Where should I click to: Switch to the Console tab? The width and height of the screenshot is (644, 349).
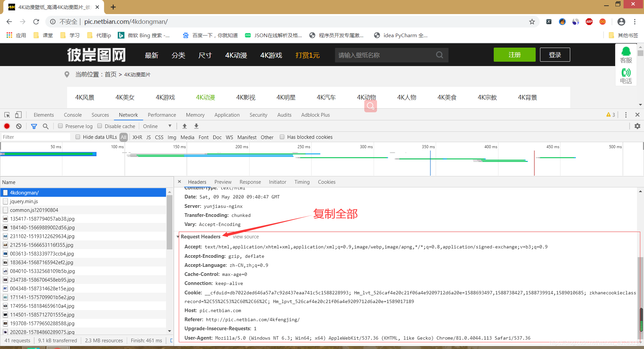72,115
